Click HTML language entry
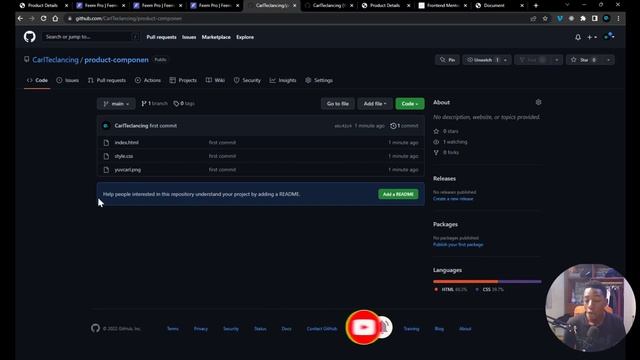The width and height of the screenshot is (640, 360). pyautogui.click(x=451, y=289)
